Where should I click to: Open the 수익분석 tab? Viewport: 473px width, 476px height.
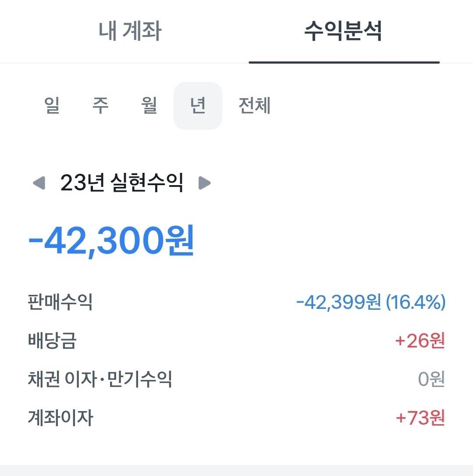point(343,31)
